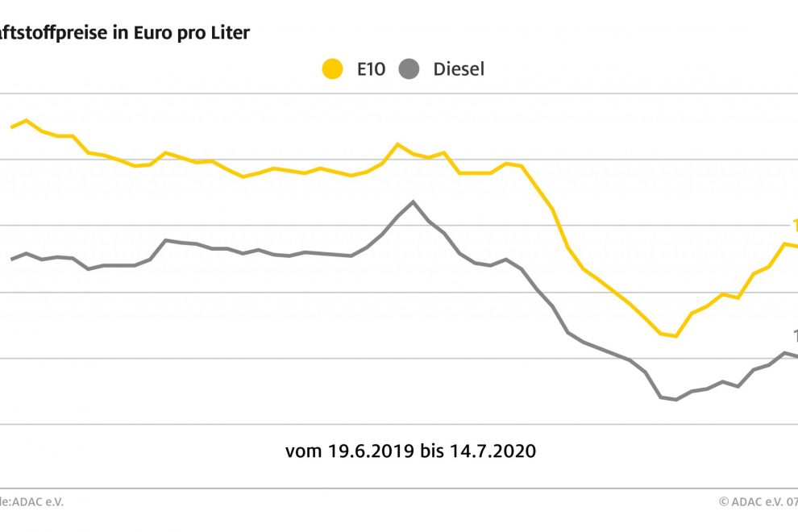The image size is (798, 532).
Task: Click the yellow E10 legend circle
Action: (332, 69)
